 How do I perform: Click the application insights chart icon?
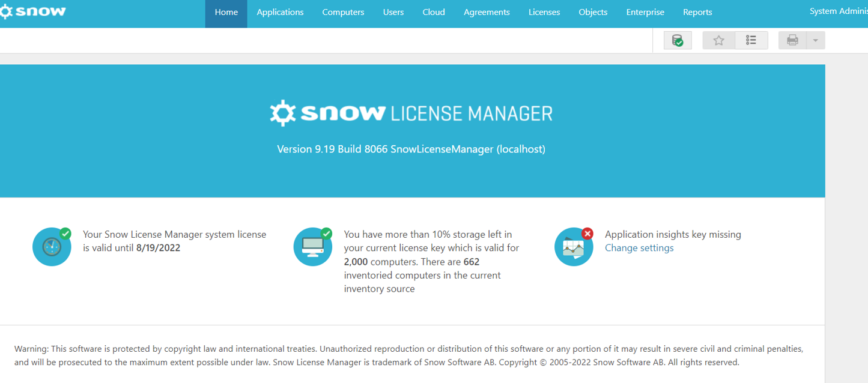coord(574,247)
